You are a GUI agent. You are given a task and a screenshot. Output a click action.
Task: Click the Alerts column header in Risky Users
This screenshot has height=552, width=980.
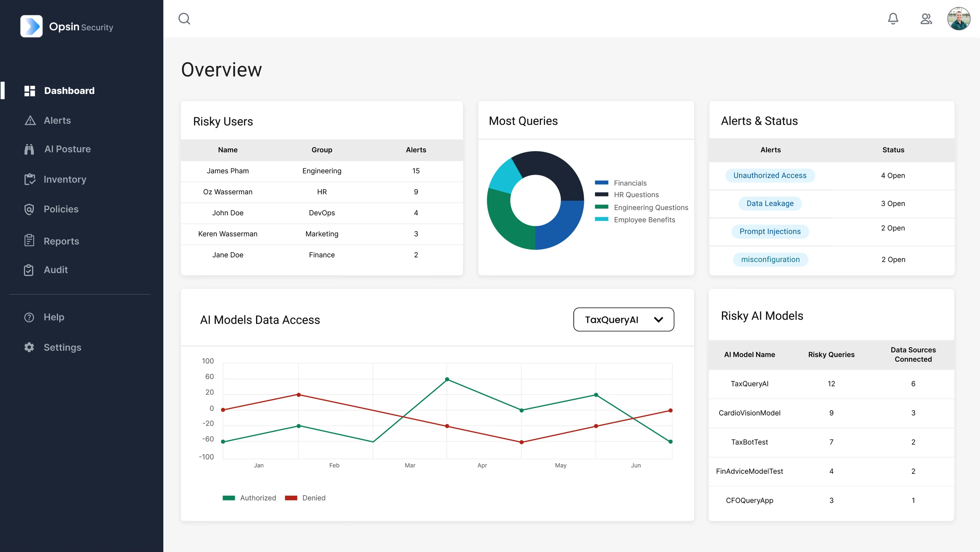(416, 150)
